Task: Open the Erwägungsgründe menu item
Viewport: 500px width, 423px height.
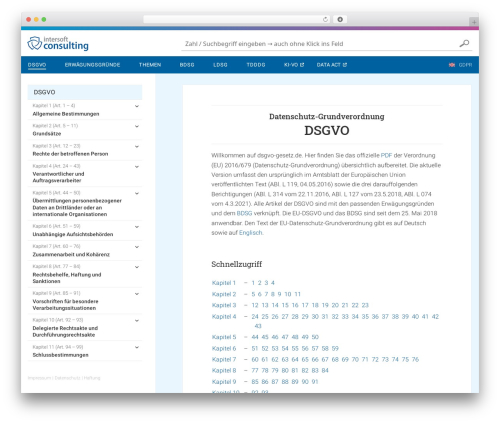Action: (x=92, y=65)
